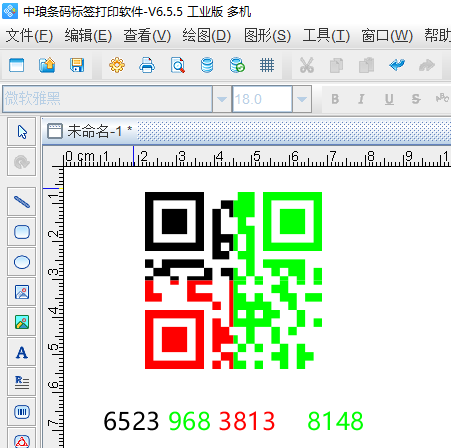This screenshot has height=448, width=451.
Task: Click the printer icon
Action: [x=147, y=65]
